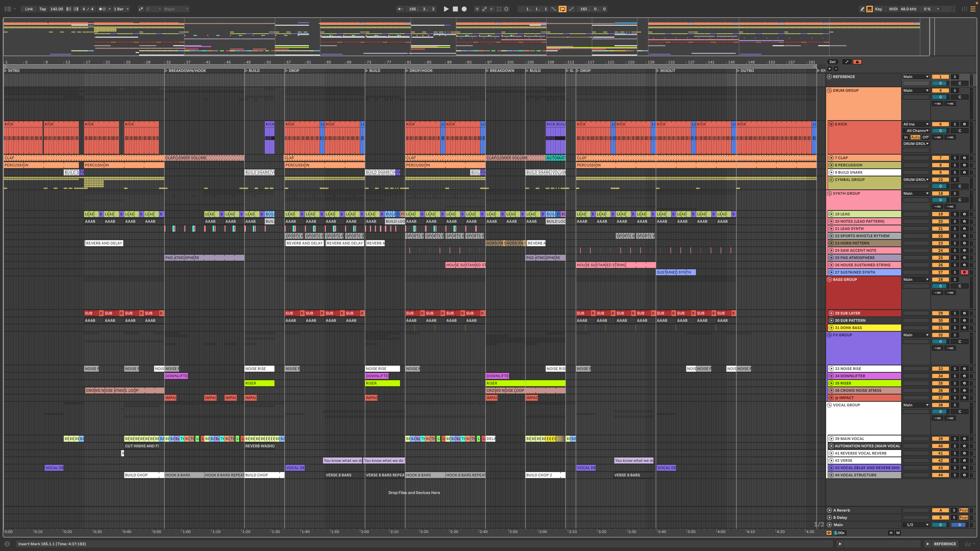
Task: Start playback with the Play button
Action: 446,9
